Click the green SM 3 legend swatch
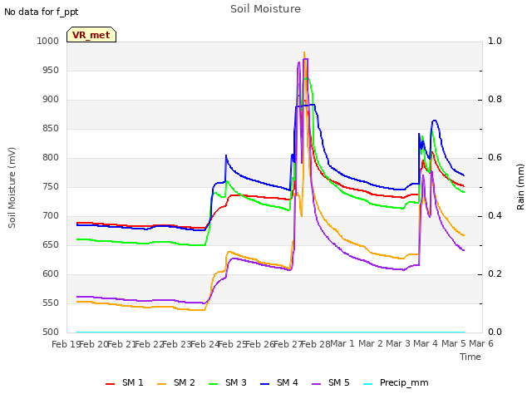The width and height of the screenshot is (532, 399). coord(214,384)
